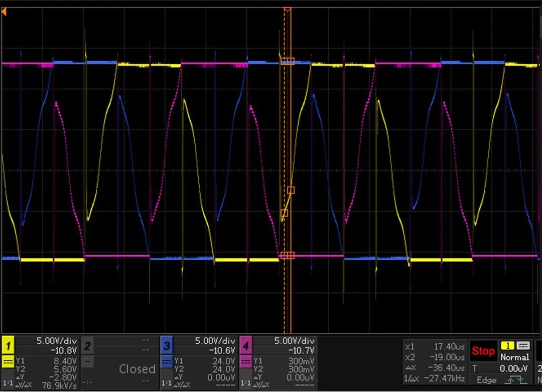Click the X2 cursor time -19.00us
The width and height of the screenshot is (542, 392).
[447, 357]
